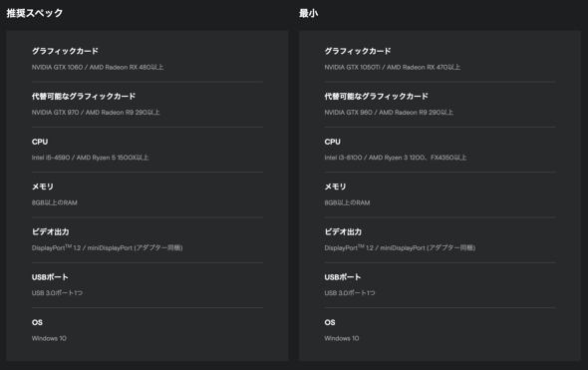Select recommended 代替可能なグラフィックカード label

click(x=84, y=97)
